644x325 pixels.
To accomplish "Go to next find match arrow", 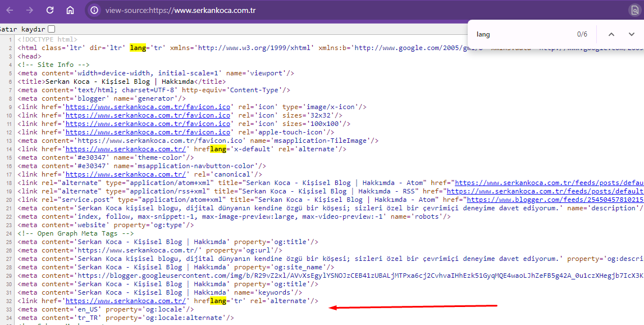I will click(x=632, y=34).
